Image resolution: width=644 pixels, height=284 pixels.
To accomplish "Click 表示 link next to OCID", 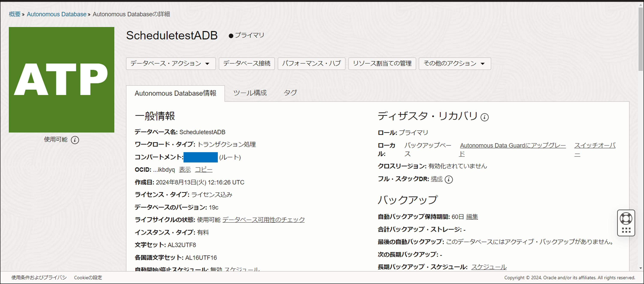I will 185,170.
